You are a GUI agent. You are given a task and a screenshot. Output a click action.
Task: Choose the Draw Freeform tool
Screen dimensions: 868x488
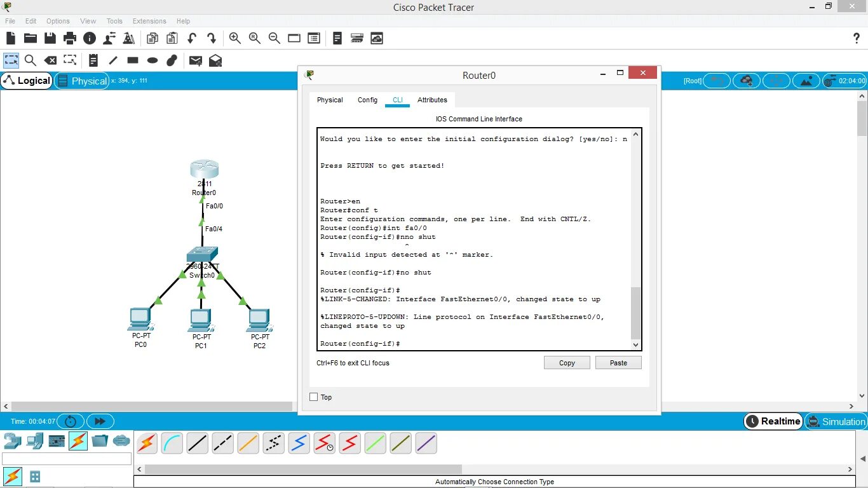pos(172,60)
